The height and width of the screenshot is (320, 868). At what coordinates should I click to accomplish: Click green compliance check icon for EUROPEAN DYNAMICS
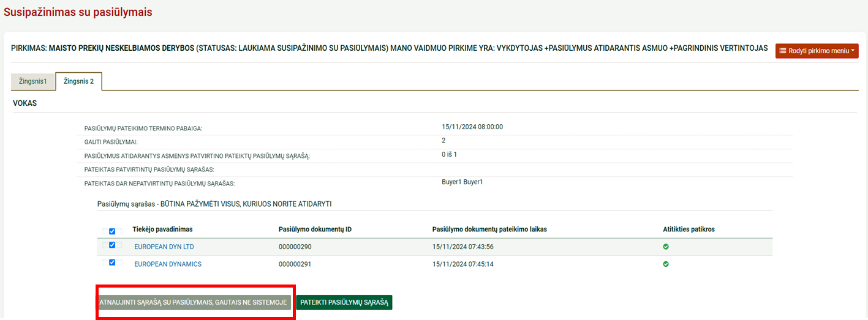[x=666, y=264]
